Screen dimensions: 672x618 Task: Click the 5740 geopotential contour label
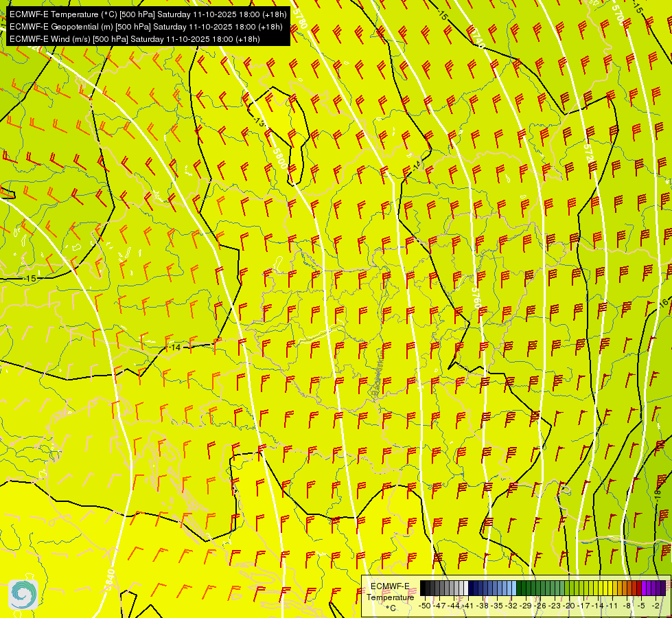click(x=476, y=38)
